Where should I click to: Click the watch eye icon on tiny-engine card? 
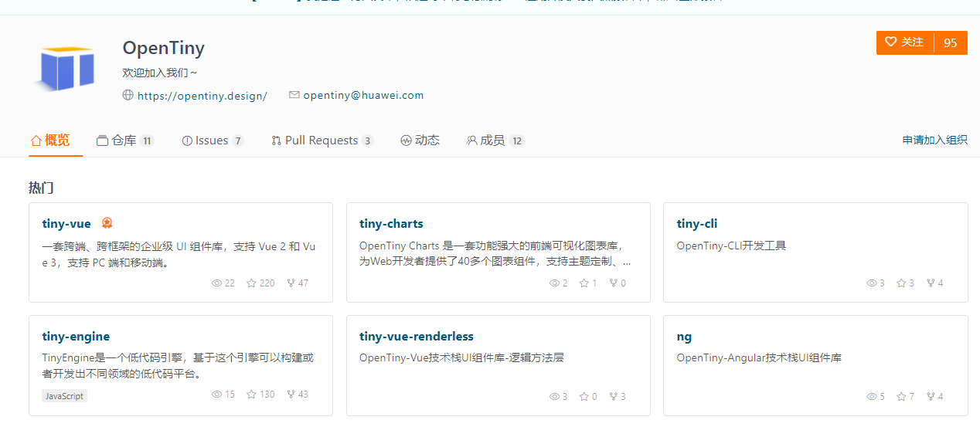216,395
